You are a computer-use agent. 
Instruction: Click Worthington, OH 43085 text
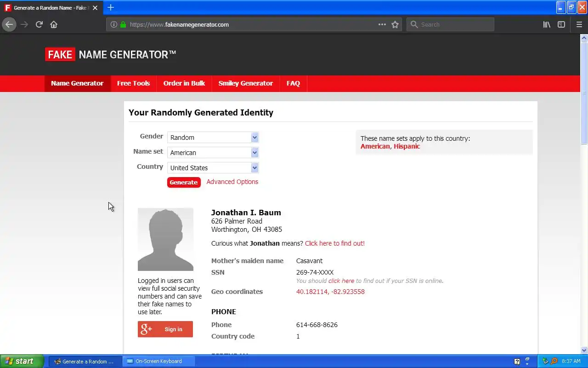[247, 230]
